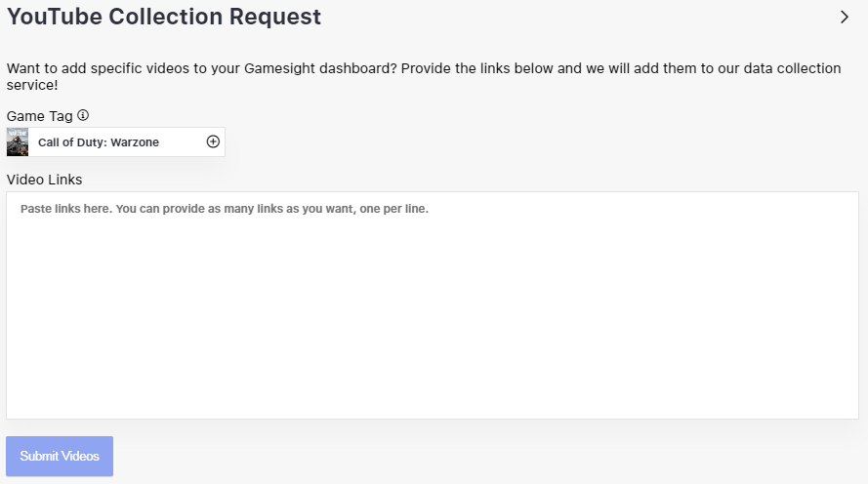Click the 'one per line' placeholder phrase
The height and width of the screenshot is (484, 868).
click(393, 209)
